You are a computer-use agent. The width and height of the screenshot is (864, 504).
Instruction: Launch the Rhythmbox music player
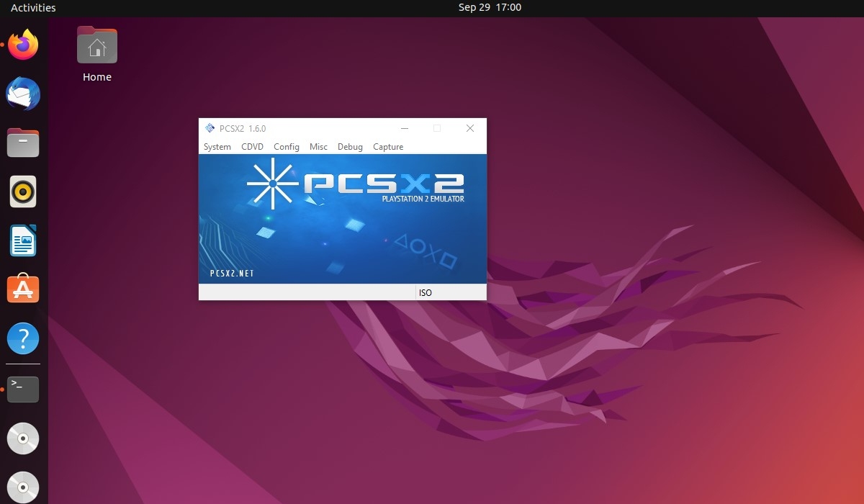(23, 192)
